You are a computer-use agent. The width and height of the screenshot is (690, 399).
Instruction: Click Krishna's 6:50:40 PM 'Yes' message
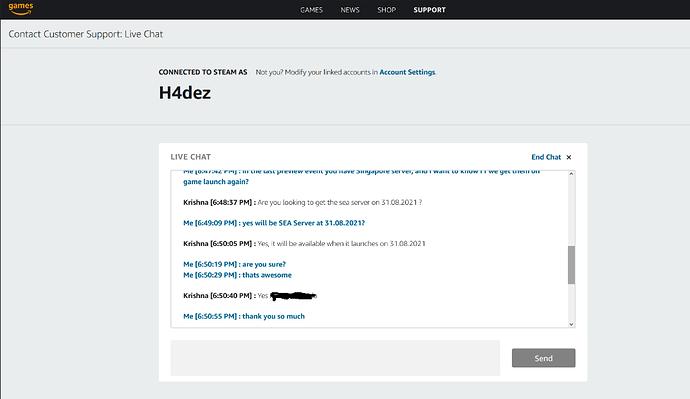pos(250,296)
